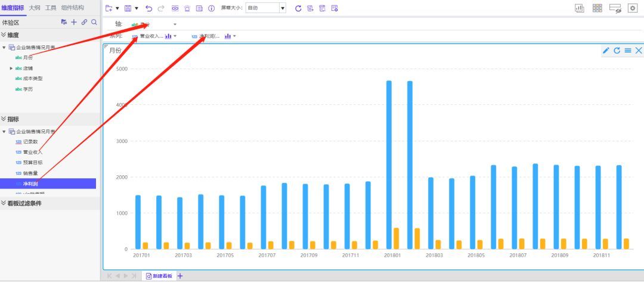Click the search magnifier icon next to 体验区
644x282 pixels.
coord(94,22)
